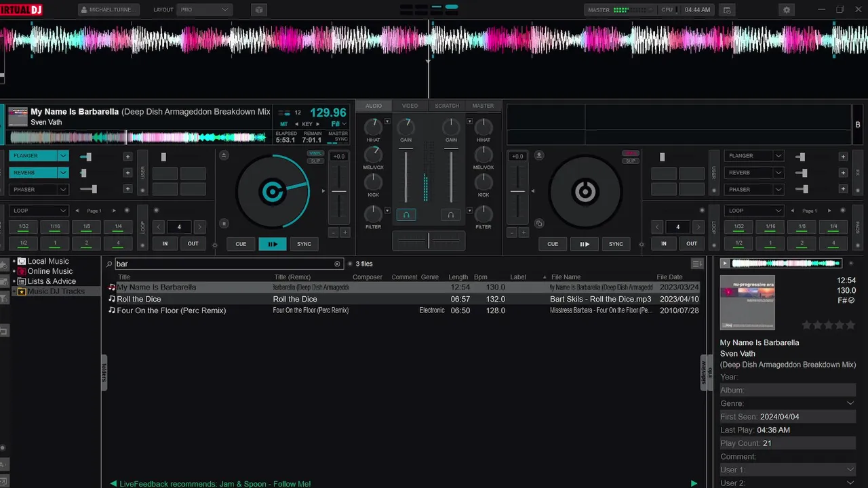Toggle right deck FLANGER effect
The width and height of the screenshot is (868, 488).
[749, 156]
